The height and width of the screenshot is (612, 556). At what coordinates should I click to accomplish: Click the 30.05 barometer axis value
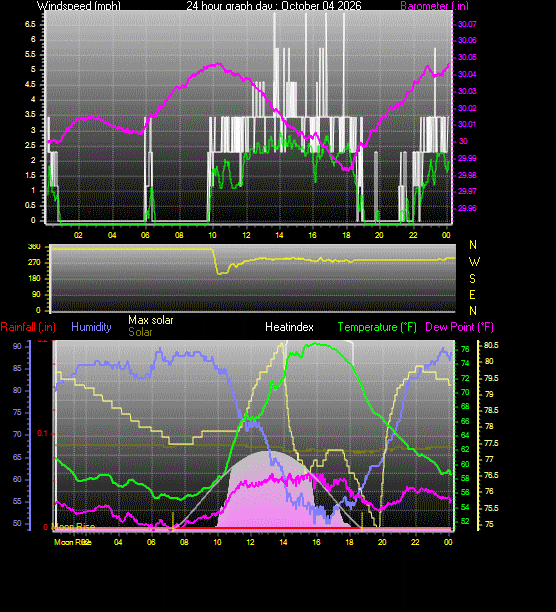pyautogui.click(x=467, y=57)
